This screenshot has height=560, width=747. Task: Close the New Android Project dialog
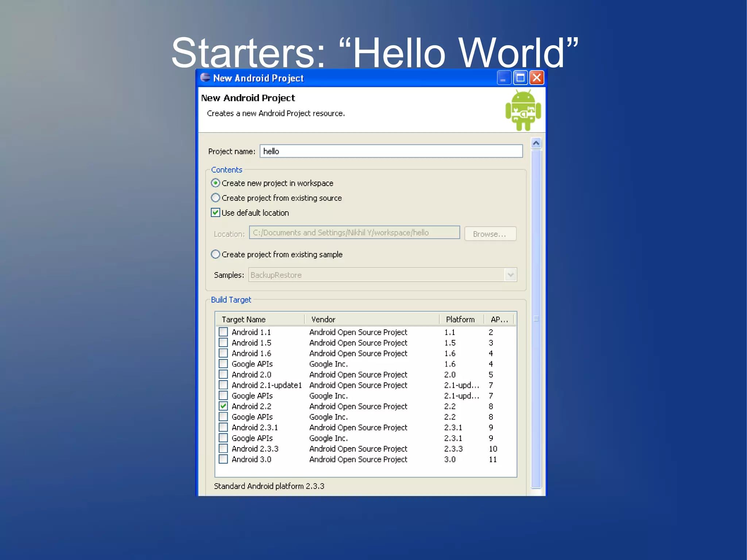[537, 78]
